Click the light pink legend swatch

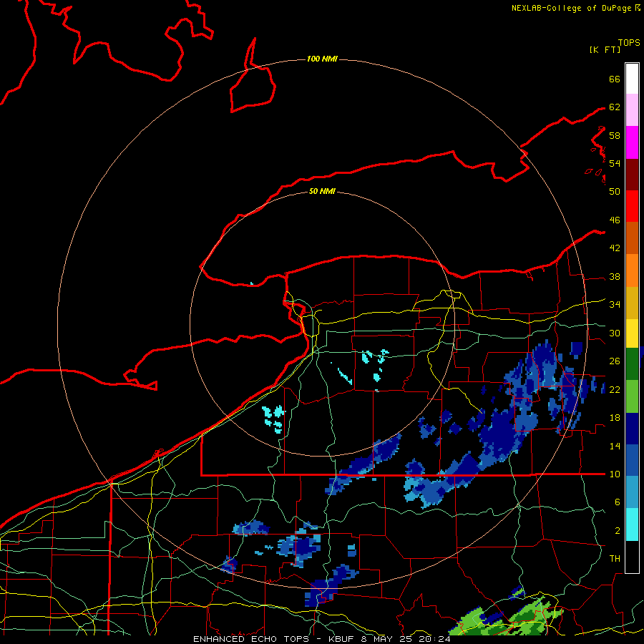[632, 110]
